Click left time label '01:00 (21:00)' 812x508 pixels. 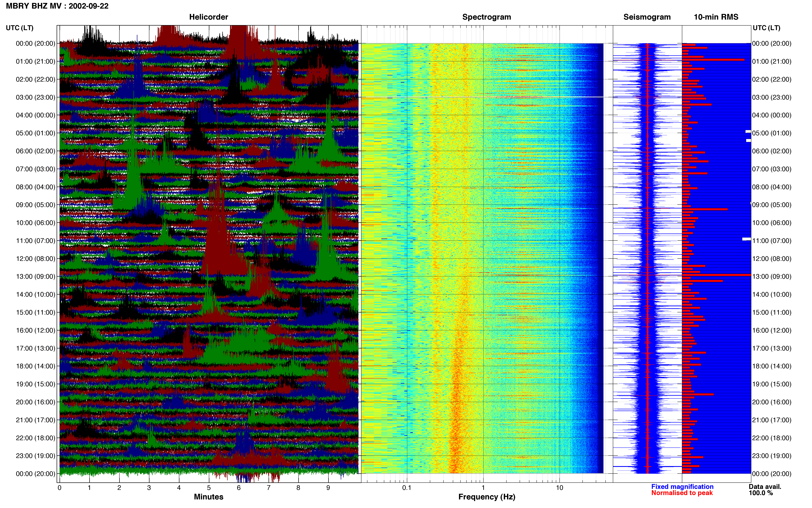pos(36,61)
